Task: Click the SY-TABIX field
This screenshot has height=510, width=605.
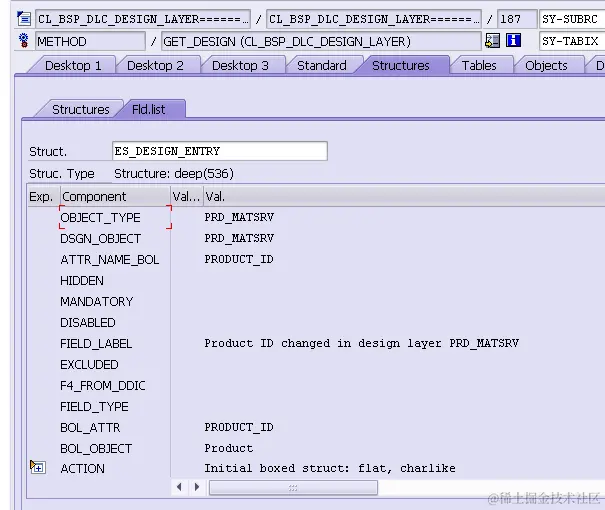Action: click(572, 41)
